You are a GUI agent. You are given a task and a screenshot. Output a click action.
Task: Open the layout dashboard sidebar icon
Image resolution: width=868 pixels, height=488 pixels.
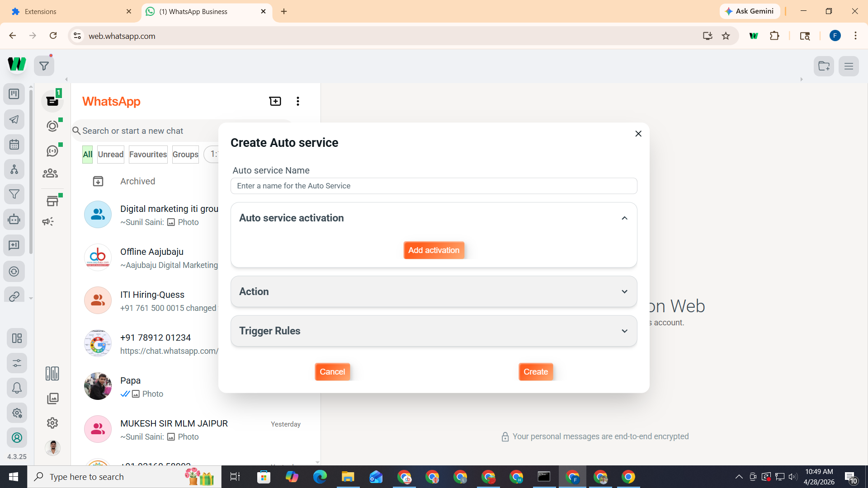point(17,338)
